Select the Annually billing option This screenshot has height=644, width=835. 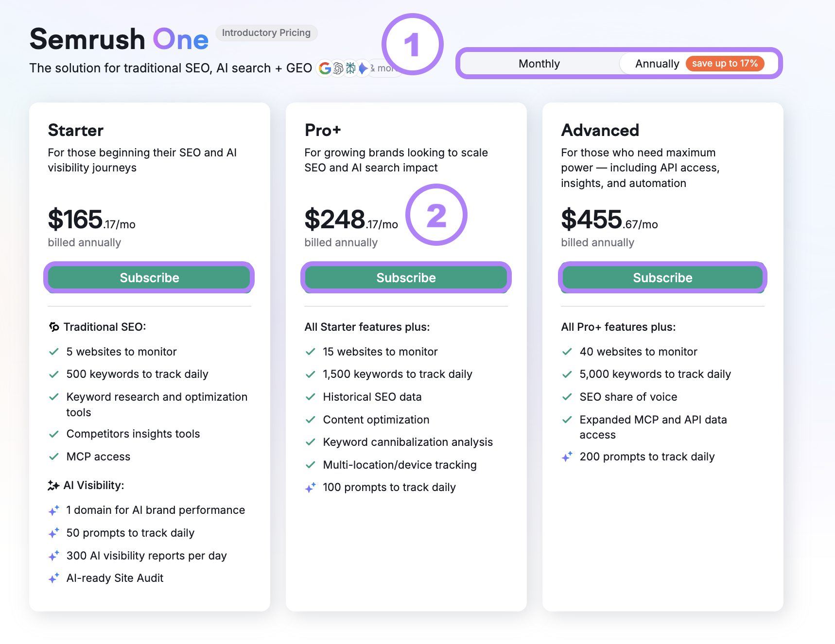657,63
